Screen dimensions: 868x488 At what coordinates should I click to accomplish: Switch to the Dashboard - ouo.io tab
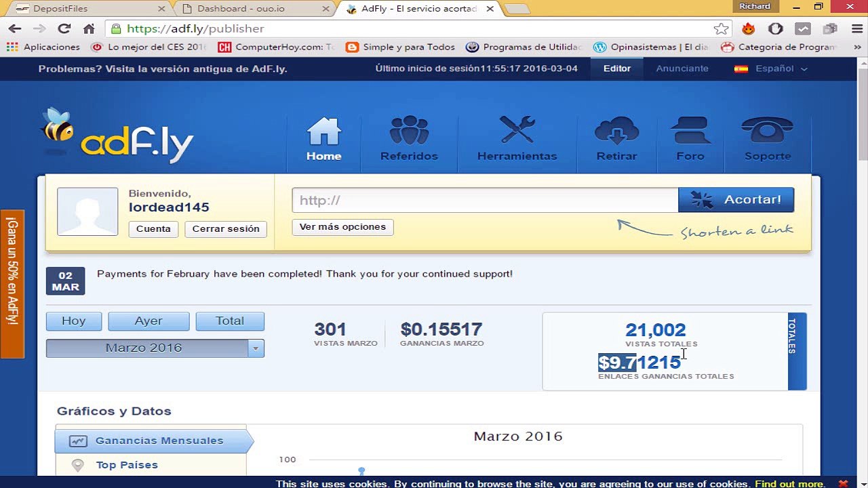pos(254,9)
